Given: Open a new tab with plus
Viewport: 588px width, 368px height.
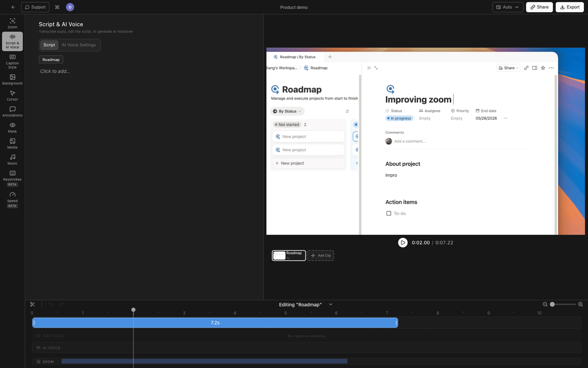Looking at the screenshot, I should (330, 57).
